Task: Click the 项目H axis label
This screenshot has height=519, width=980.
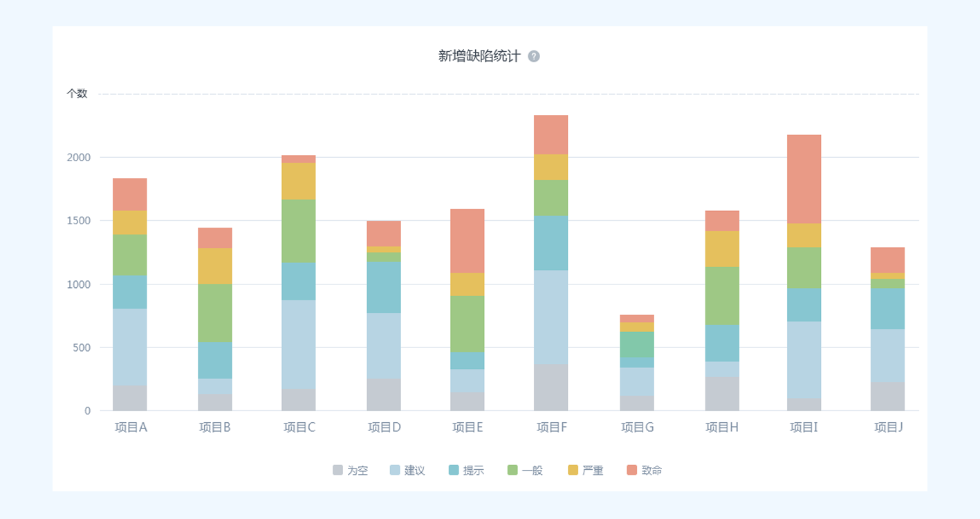Action: [x=722, y=428]
